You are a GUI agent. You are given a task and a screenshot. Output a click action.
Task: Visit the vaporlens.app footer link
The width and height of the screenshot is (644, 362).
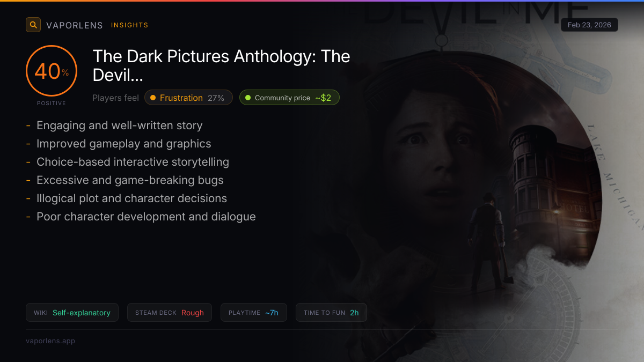(x=50, y=341)
